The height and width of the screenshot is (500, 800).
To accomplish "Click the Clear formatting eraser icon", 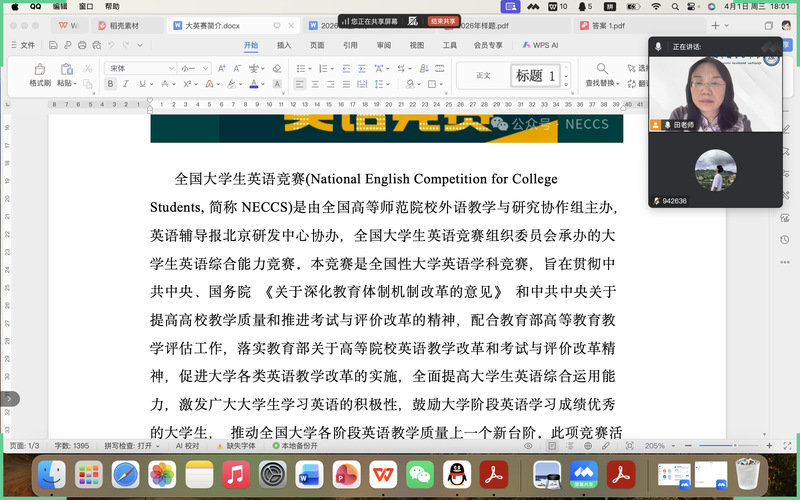I will (x=277, y=68).
